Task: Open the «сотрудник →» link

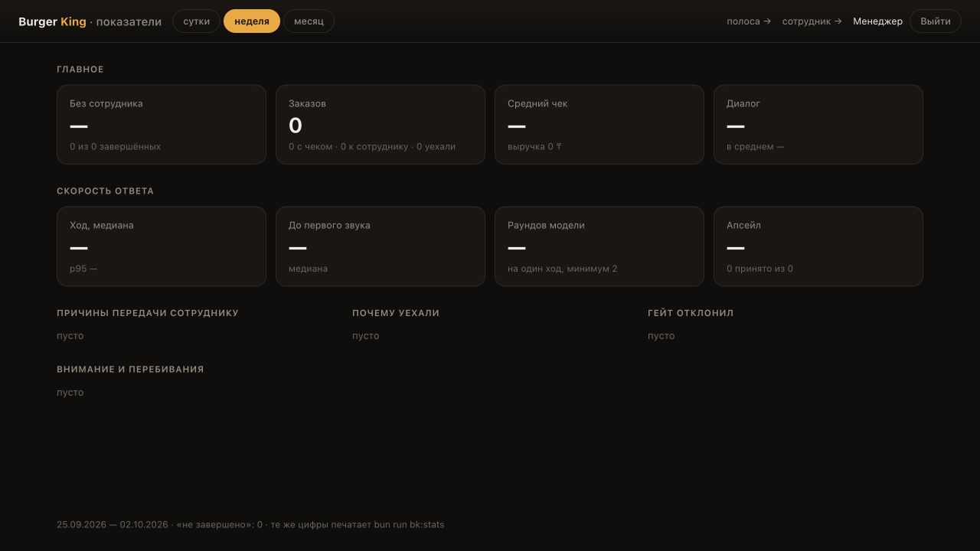Action: tap(812, 21)
